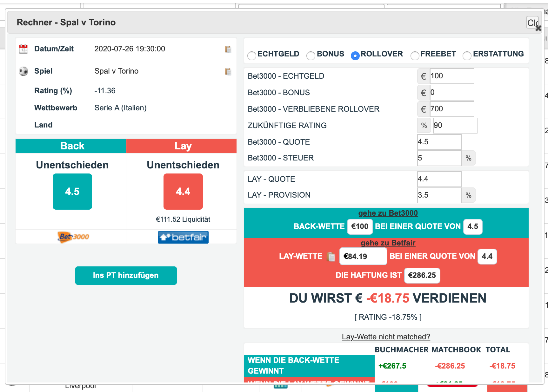The height and width of the screenshot is (392, 548).
Task: Edit the Bet3000 ECHTGELD amount field
Action: pyautogui.click(x=451, y=76)
